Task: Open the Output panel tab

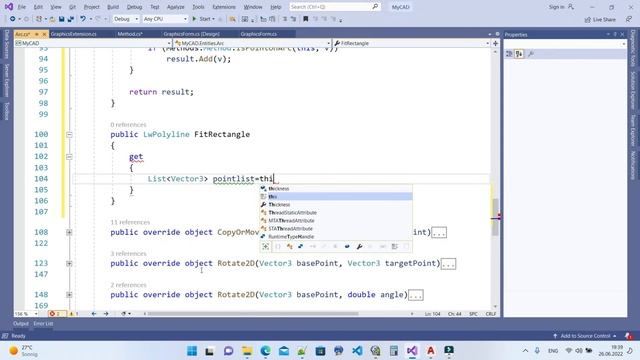Action: (x=21, y=324)
